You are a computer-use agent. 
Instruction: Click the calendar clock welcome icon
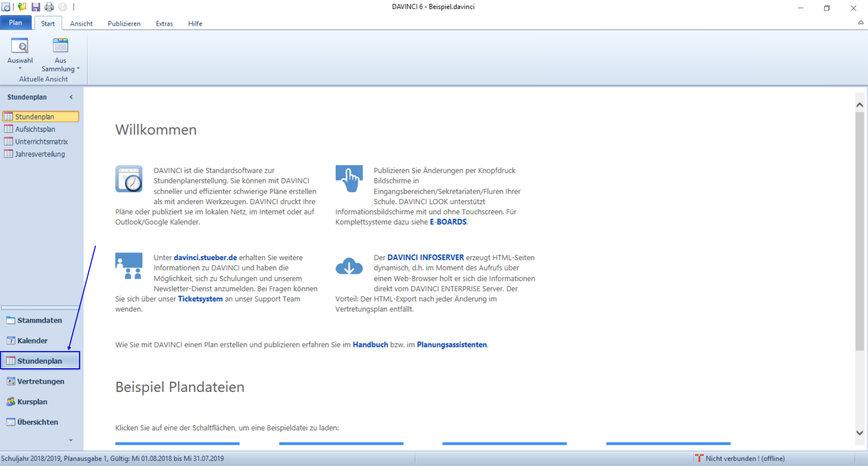(129, 179)
